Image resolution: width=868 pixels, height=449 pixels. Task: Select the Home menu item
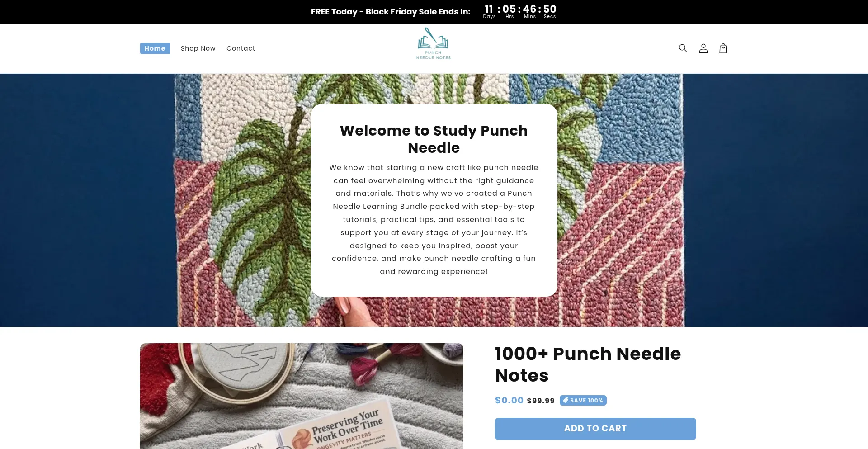pyautogui.click(x=155, y=48)
